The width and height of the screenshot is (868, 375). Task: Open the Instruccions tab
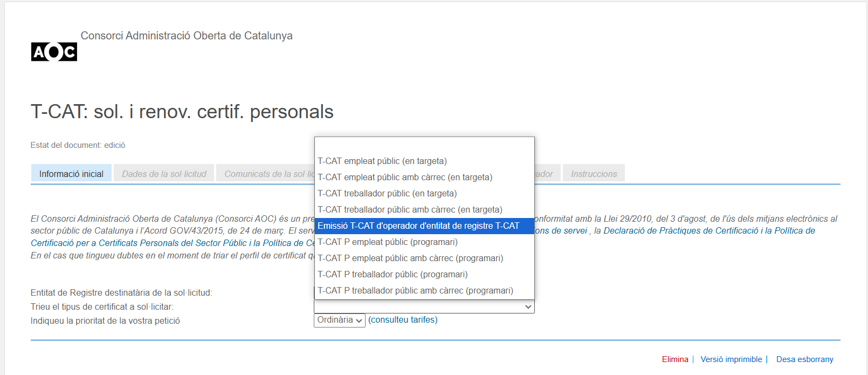594,174
